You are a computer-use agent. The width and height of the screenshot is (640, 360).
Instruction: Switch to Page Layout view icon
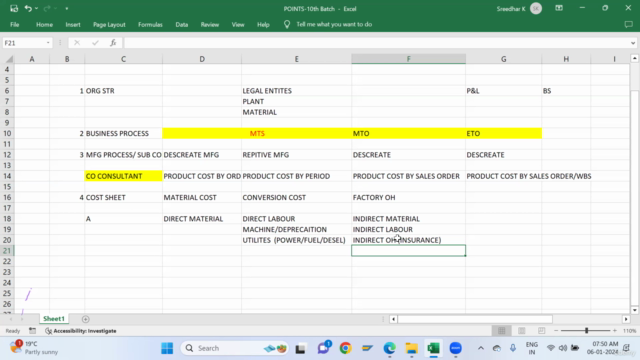[522, 331]
